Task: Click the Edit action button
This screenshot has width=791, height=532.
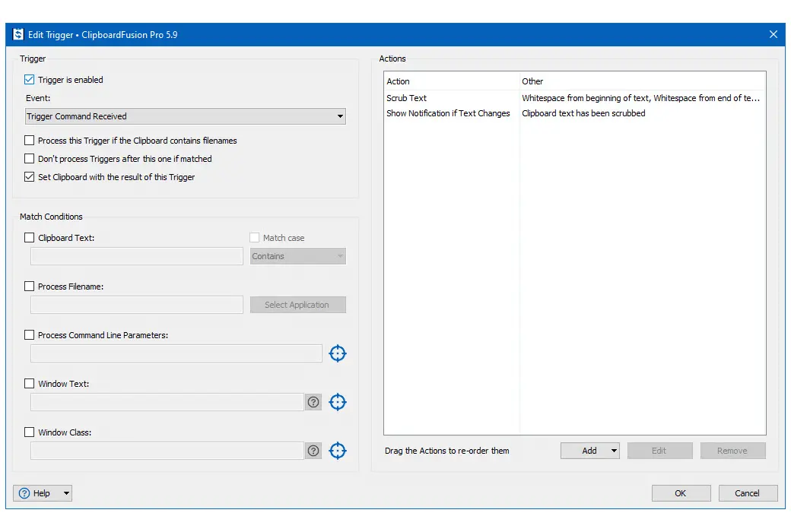Action: click(x=660, y=451)
